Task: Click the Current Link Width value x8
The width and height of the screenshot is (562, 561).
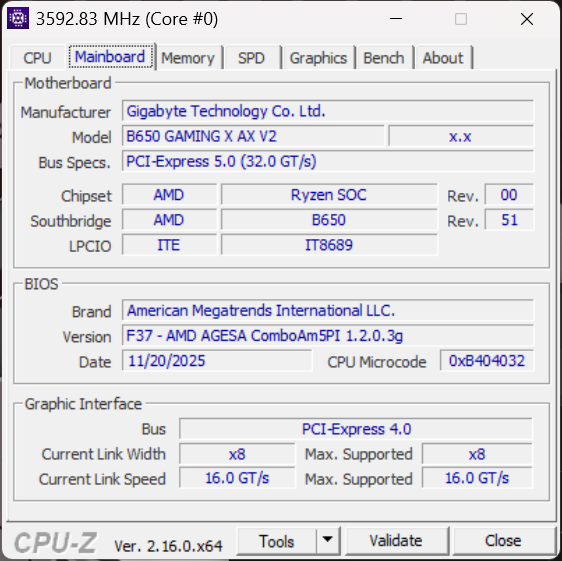Action: click(x=237, y=454)
